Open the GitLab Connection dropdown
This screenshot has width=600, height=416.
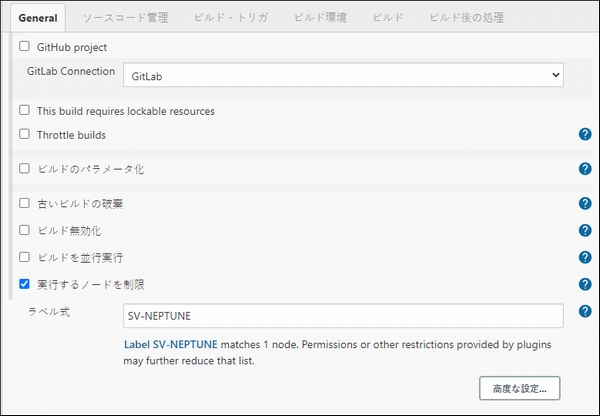343,75
